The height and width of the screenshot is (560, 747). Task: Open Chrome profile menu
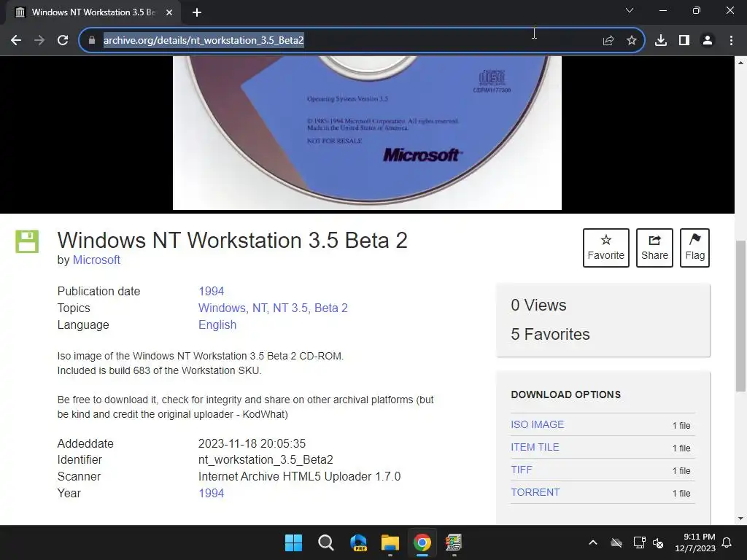tap(708, 41)
